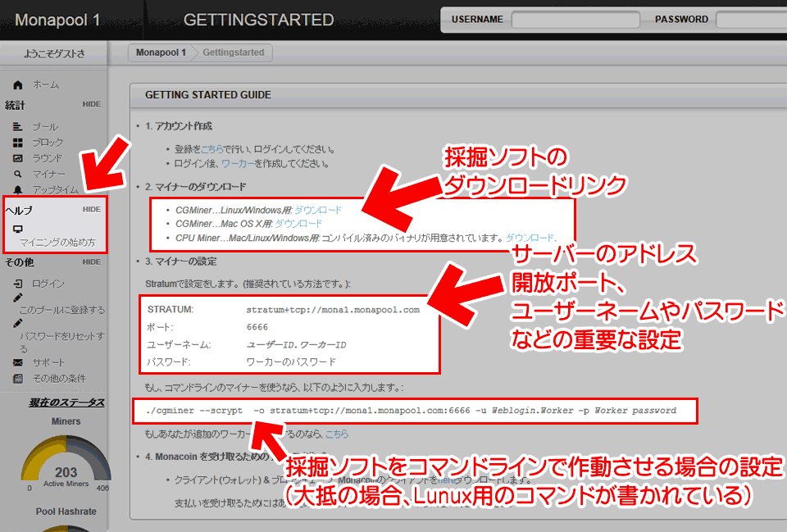The width and height of the screenshot is (787, 532).
Task: Click the round chart icon
Action: tap(17, 158)
